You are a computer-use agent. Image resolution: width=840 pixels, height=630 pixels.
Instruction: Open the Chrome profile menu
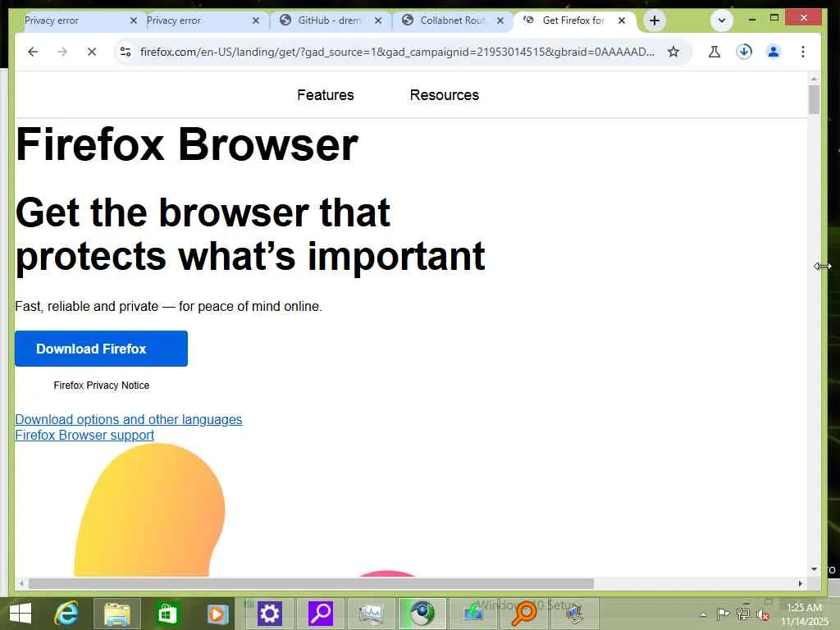773,52
